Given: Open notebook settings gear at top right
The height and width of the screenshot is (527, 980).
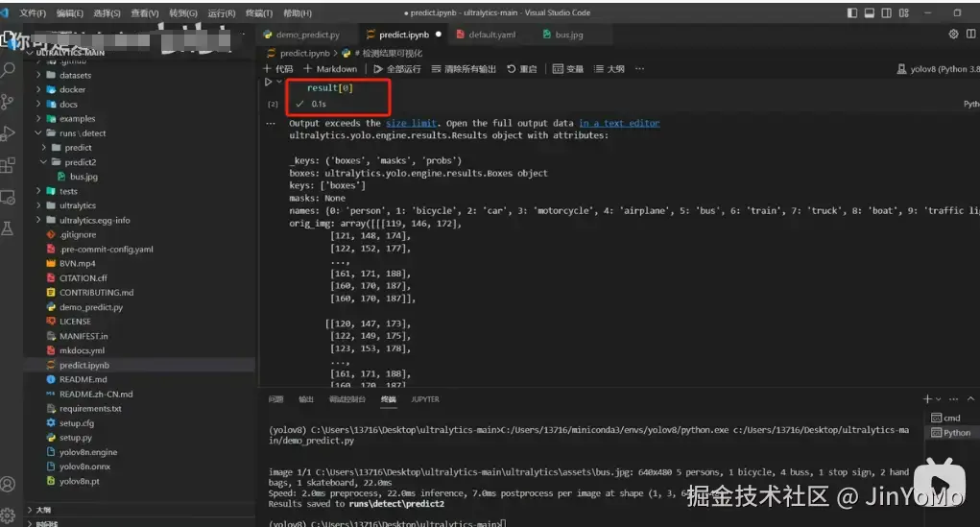Looking at the screenshot, I should [x=953, y=35].
